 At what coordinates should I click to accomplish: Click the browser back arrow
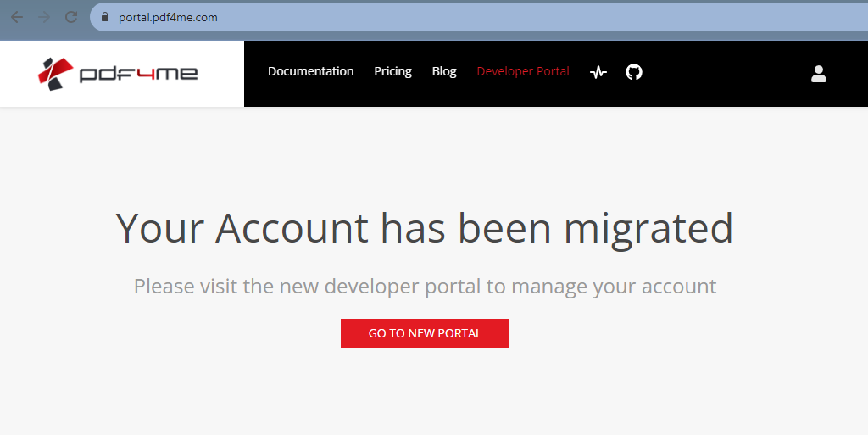pyautogui.click(x=16, y=17)
